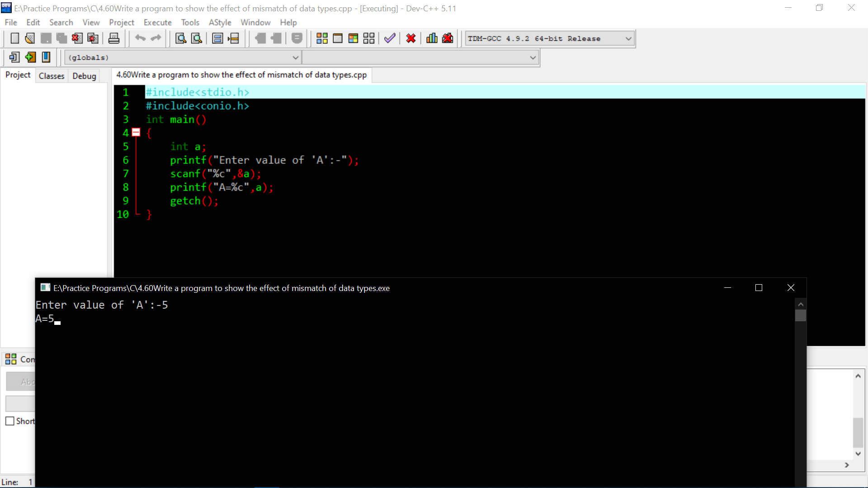
Task: Click the Dev-C++ application icon in title bar
Action: (x=6, y=8)
